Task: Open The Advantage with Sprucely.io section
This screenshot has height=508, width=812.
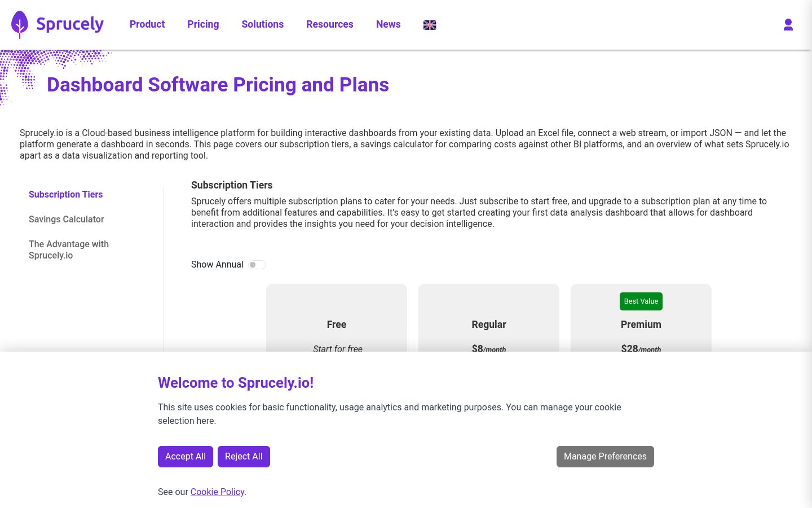Action: tap(69, 249)
